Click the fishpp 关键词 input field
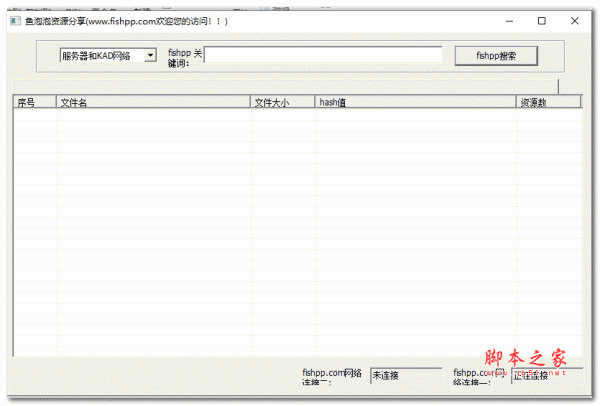 (x=323, y=54)
